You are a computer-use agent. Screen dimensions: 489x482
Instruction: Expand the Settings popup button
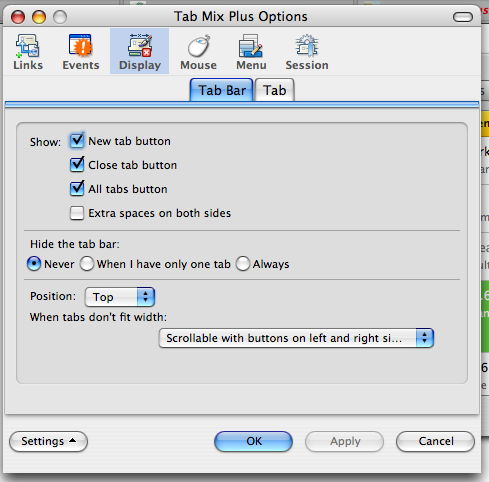(49, 441)
